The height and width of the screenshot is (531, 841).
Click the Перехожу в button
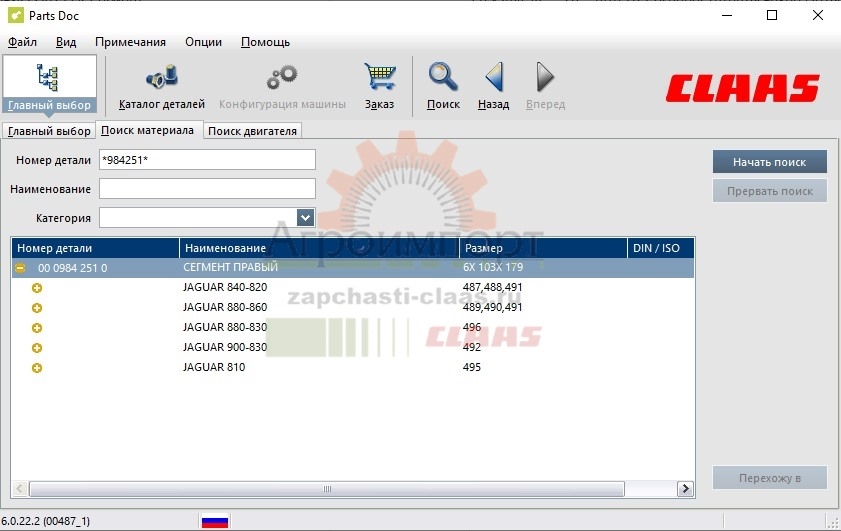point(770,478)
